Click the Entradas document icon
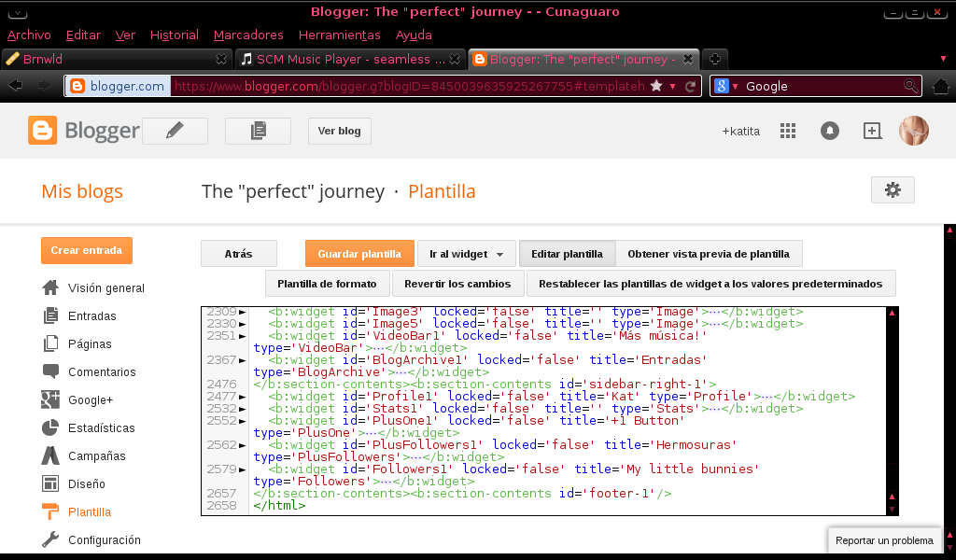Screen dimensions: 956x560 point(50,315)
